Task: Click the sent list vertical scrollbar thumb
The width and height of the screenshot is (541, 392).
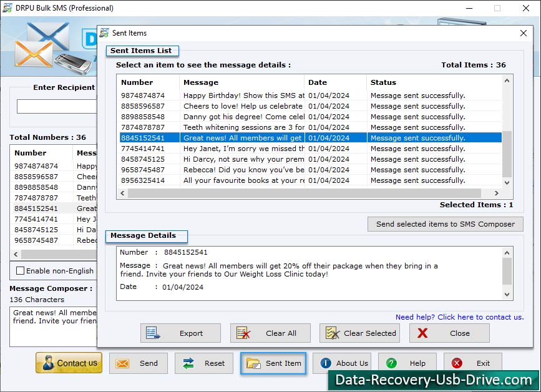Action: pyautogui.click(x=507, y=154)
